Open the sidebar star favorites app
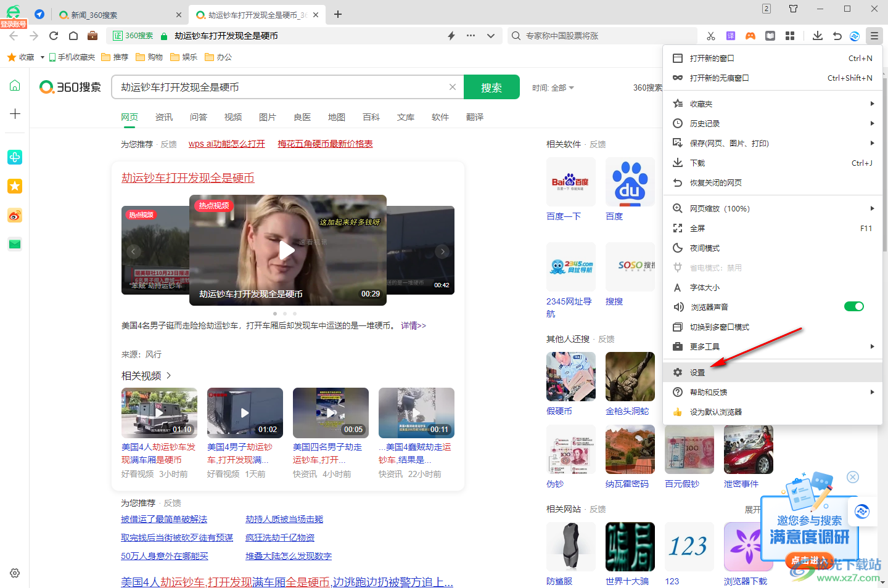The width and height of the screenshot is (888, 588). (15, 186)
